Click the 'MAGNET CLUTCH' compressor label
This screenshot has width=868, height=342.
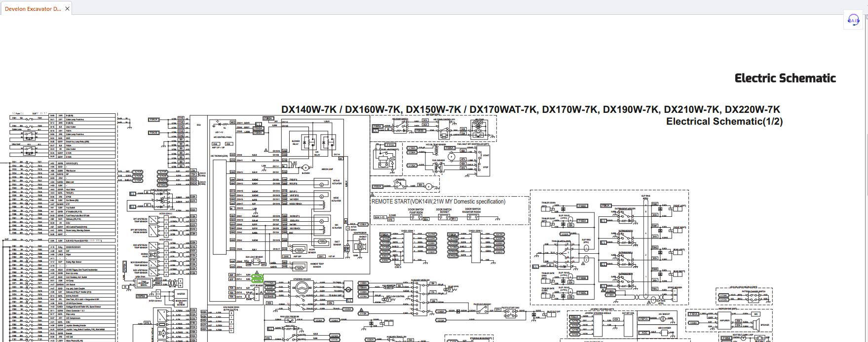point(363,238)
